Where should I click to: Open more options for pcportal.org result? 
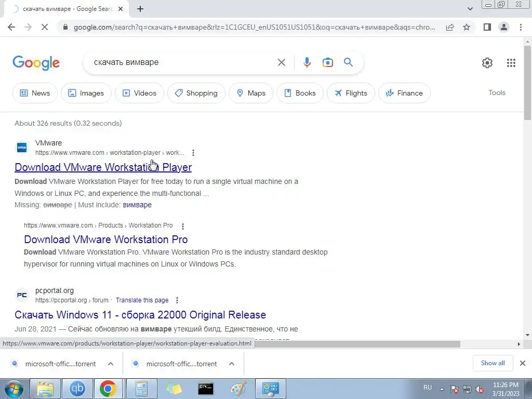[x=177, y=300]
